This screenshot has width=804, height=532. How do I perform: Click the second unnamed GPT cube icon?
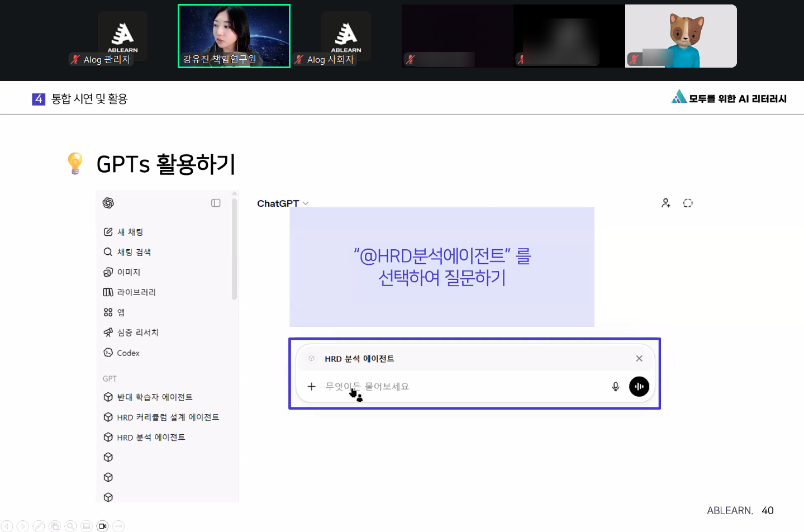[x=108, y=477]
